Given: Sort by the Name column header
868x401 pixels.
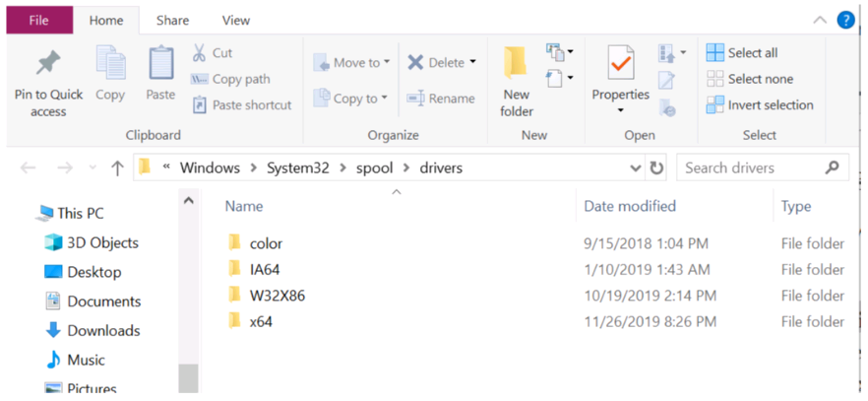Looking at the screenshot, I should tap(244, 207).
